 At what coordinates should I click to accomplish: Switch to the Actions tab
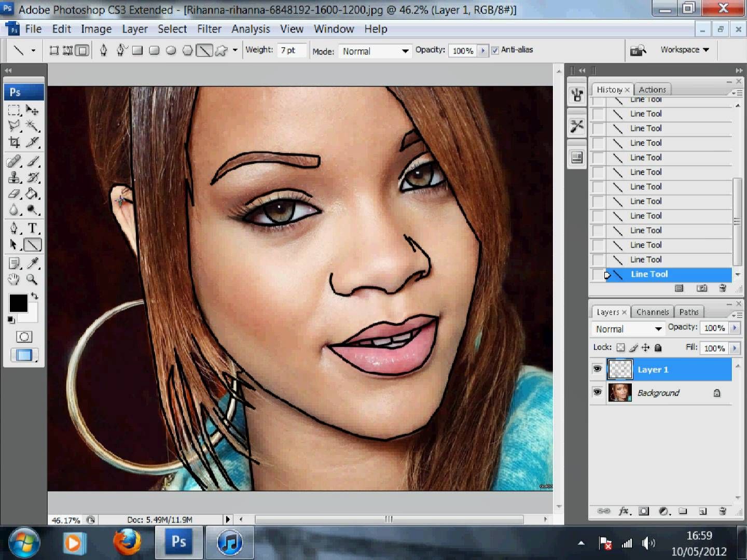click(652, 89)
